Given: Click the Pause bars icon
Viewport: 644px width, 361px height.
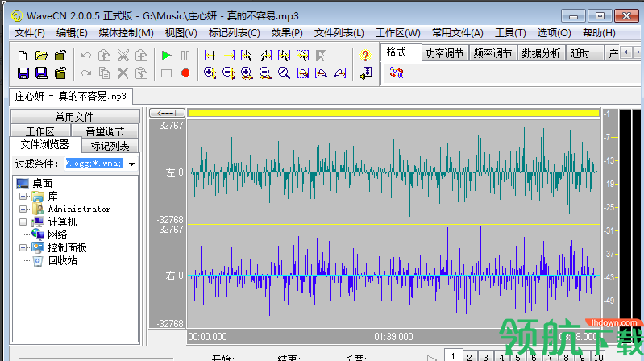Looking at the screenshot, I should pos(185,56).
